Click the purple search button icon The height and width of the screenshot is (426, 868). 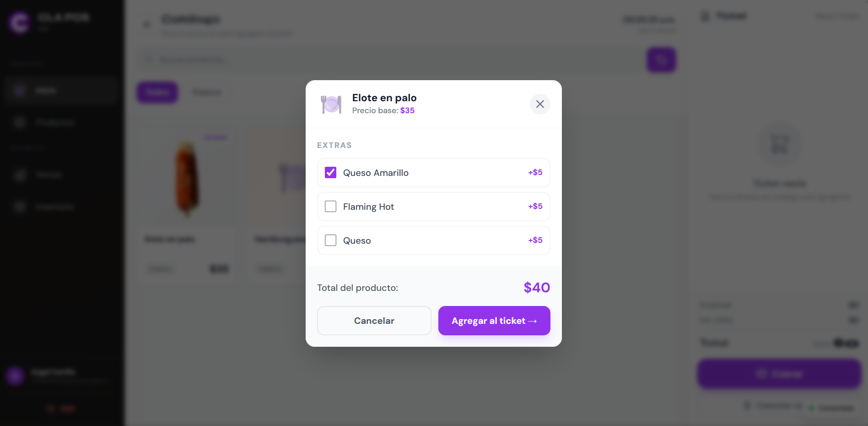[x=661, y=60]
